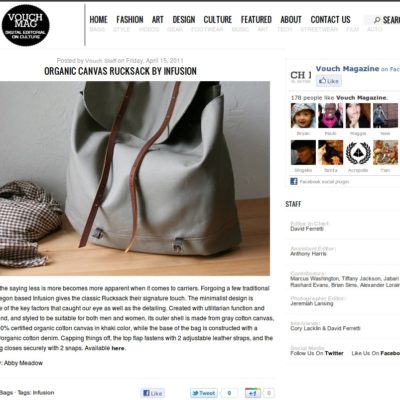400x400 pixels.
Task: Open the rucksack product photo
Action: (135, 178)
